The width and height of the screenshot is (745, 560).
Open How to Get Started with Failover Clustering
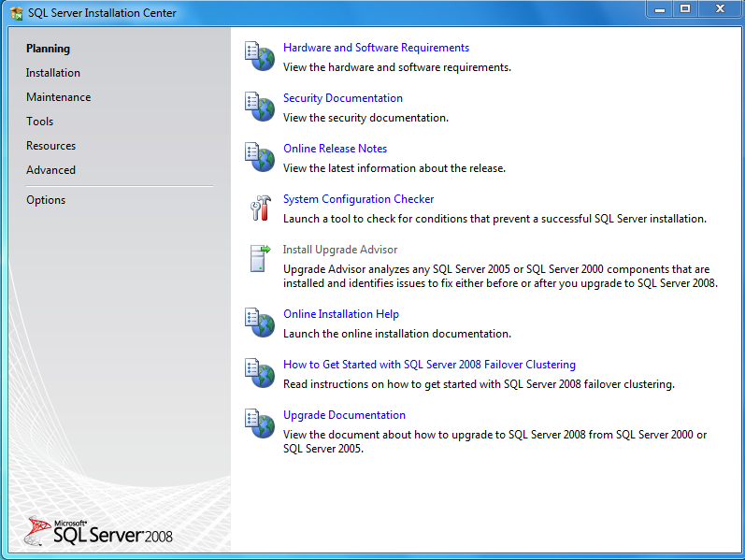(429, 365)
